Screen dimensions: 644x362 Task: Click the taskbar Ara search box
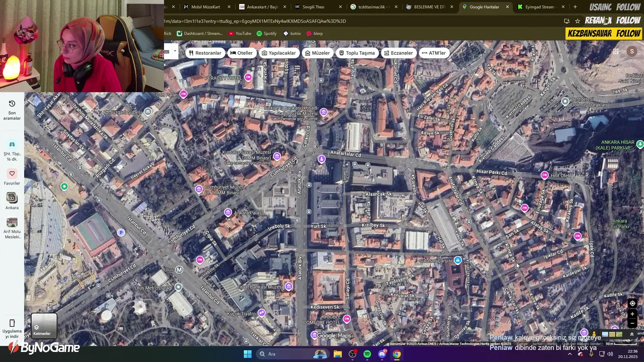click(293, 354)
